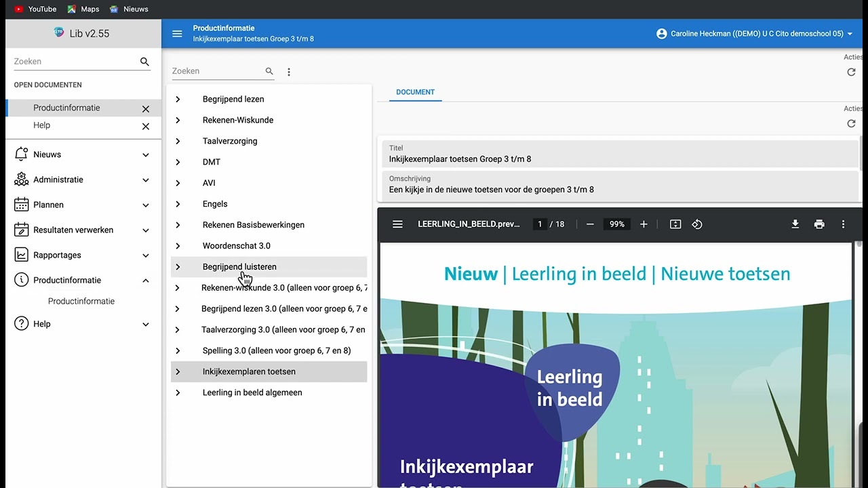Open PDF viewer more actions menu
Image resolution: width=868 pixels, height=488 pixels.
point(844,224)
